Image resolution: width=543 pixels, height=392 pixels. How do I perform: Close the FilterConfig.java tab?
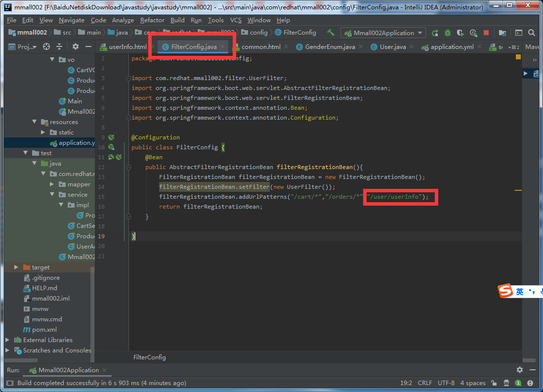[x=222, y=46]
